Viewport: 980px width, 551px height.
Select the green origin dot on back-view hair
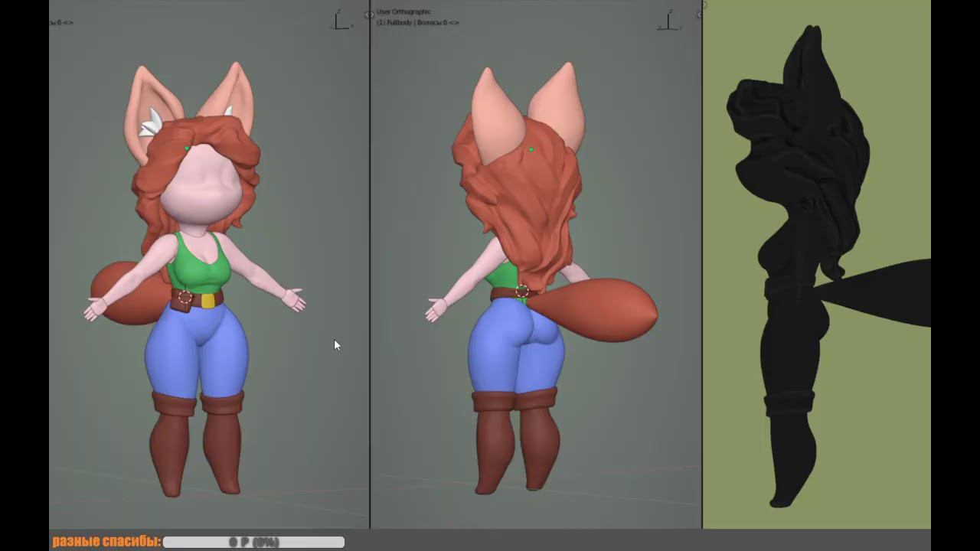click(x=531, y=150)
